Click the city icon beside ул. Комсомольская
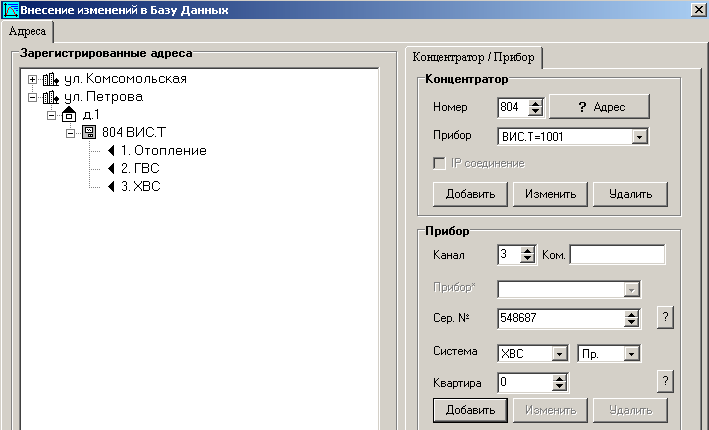The width and height of the screenshot is (709, 430). tap(51, 80)
